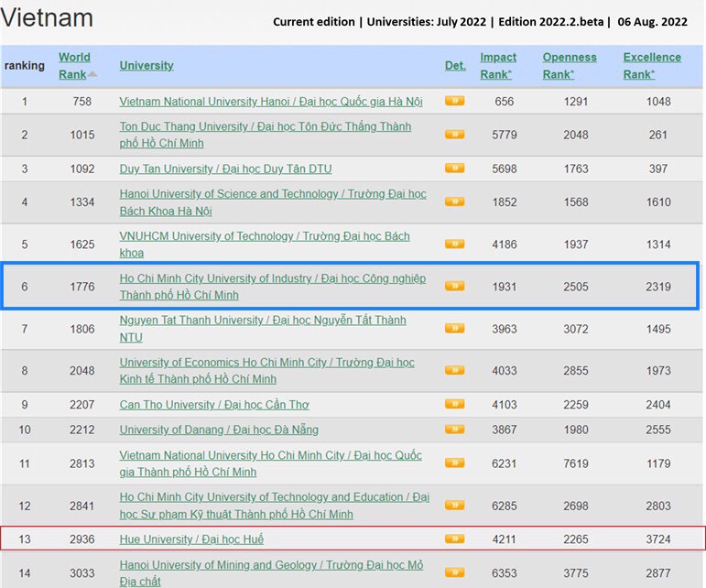706x588 pixels.
Task: Click the Det. column header
Action: [455, 65]
